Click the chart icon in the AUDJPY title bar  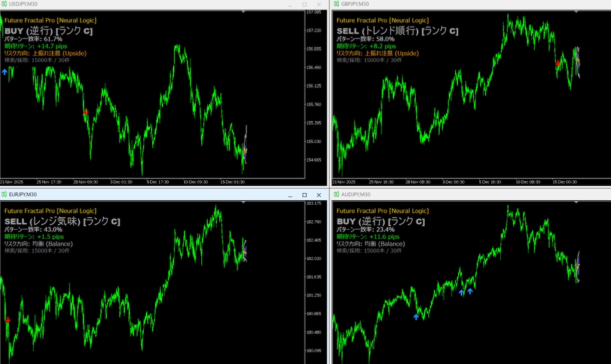[x=337, y=194]
